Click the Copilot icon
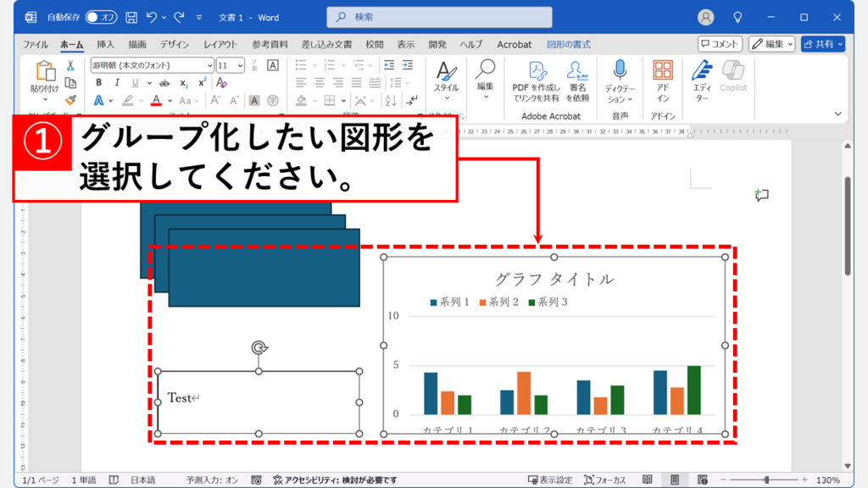Screen dimensions: 868x488 click(733, 75)
